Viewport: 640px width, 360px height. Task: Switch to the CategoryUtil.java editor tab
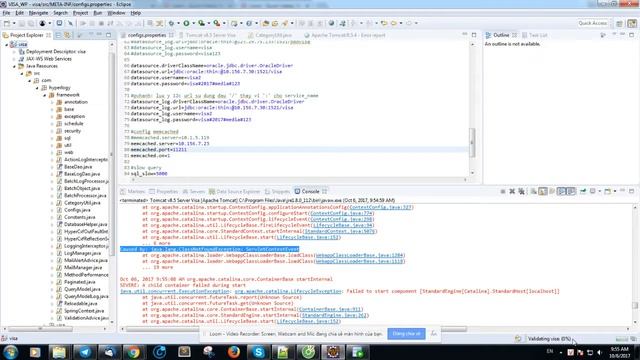[x=270, y=35]
